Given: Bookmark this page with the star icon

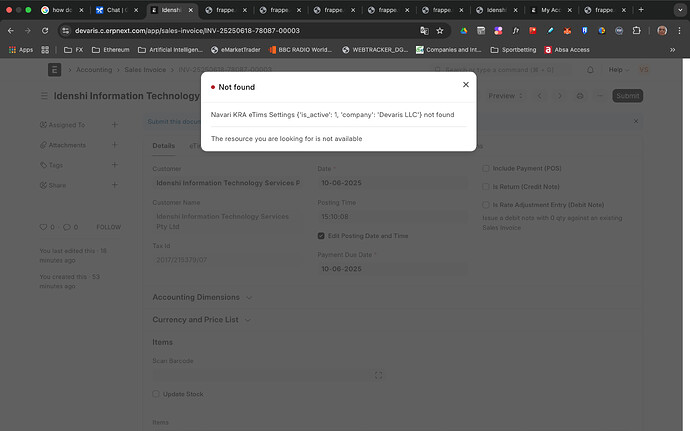Looking at the screenshot, I should [x=440, y=30].
